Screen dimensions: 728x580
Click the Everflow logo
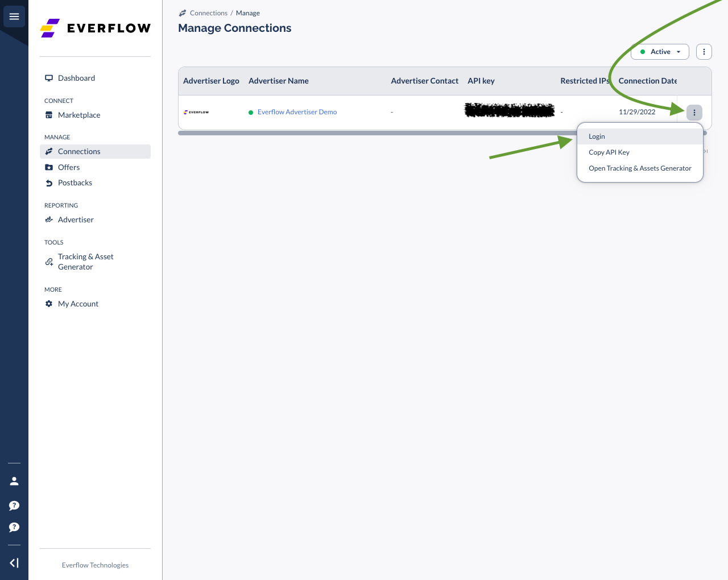click(x=96, y=28)
